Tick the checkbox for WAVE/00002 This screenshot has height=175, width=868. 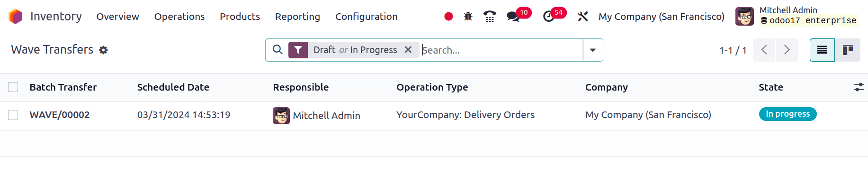[13, 115]
